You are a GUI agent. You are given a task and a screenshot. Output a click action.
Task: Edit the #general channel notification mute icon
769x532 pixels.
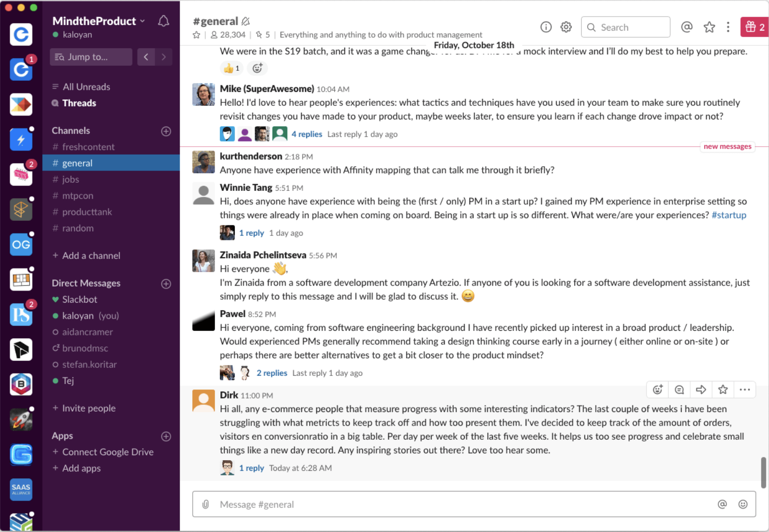pyautogui.click(x=245, y=21)
